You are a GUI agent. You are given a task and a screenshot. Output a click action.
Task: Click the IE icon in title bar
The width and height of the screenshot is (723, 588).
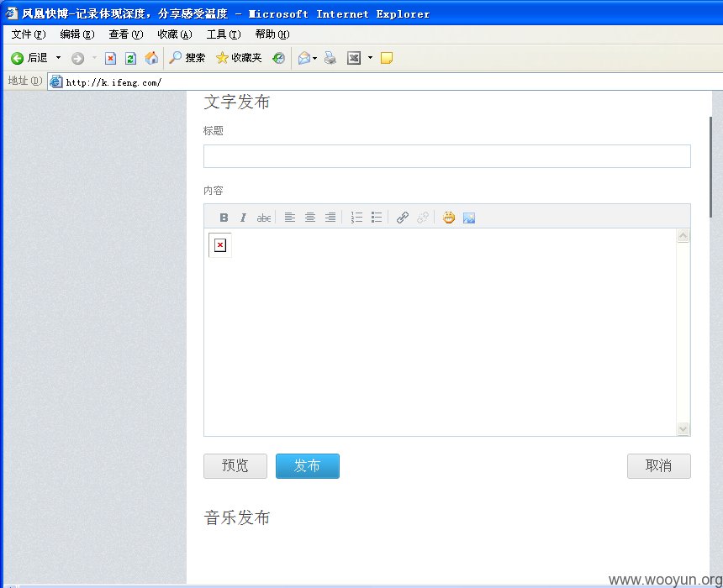coord(12,13)
